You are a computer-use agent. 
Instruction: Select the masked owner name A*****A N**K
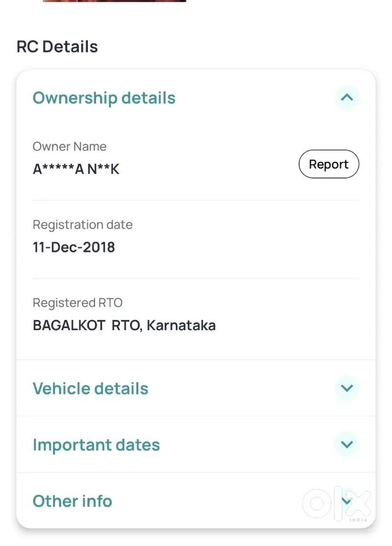click(x=76, y=169)
